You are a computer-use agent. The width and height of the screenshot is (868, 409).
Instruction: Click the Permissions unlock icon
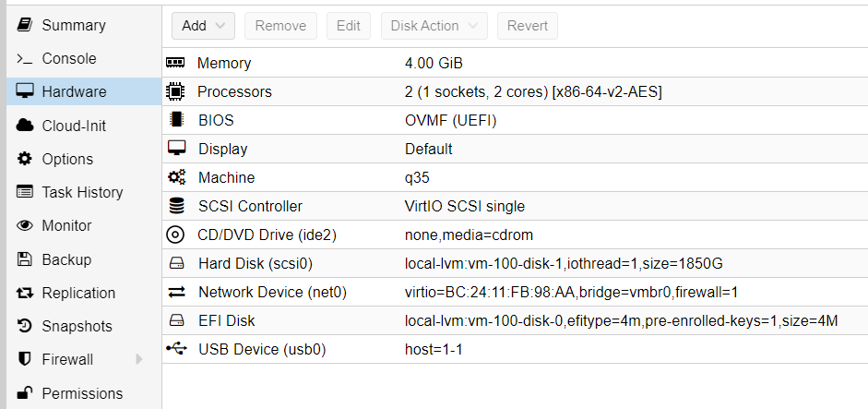(24, 393)
